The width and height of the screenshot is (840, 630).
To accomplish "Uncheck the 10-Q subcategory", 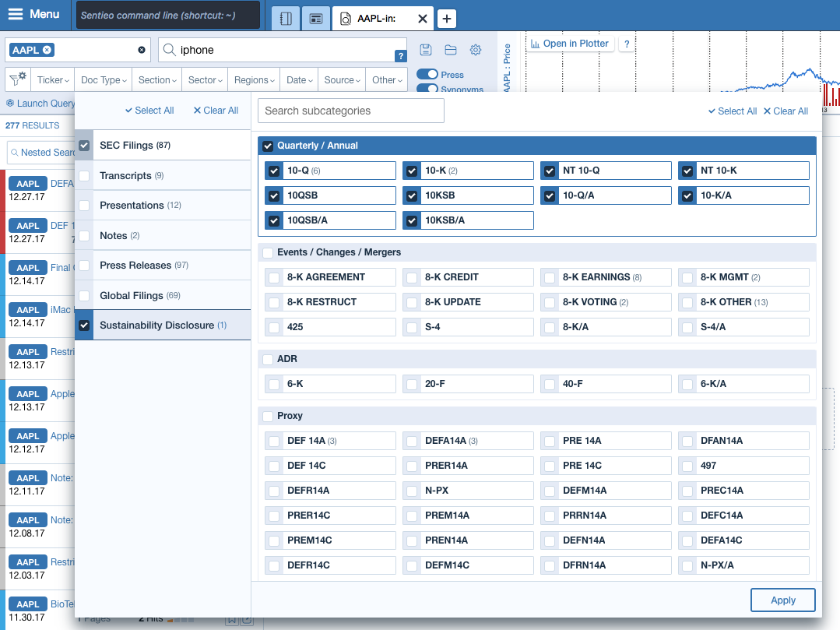I will tap(274, 171).
